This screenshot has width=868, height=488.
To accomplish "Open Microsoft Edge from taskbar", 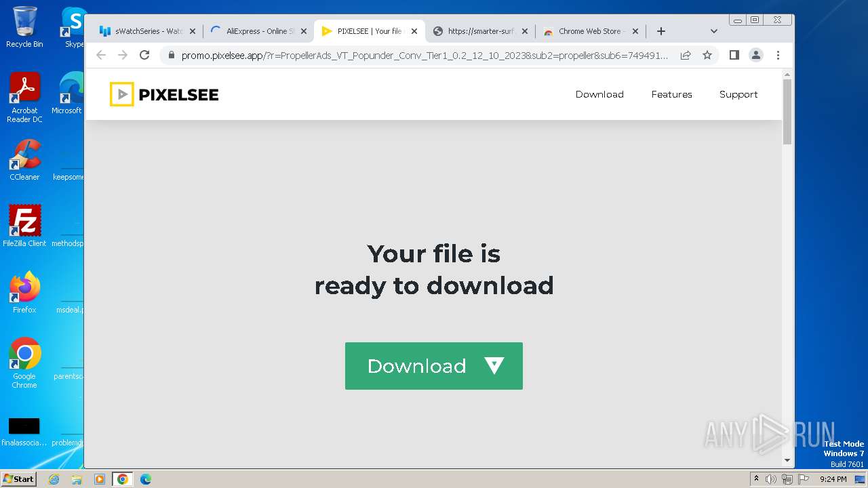I will coord(146,479).
